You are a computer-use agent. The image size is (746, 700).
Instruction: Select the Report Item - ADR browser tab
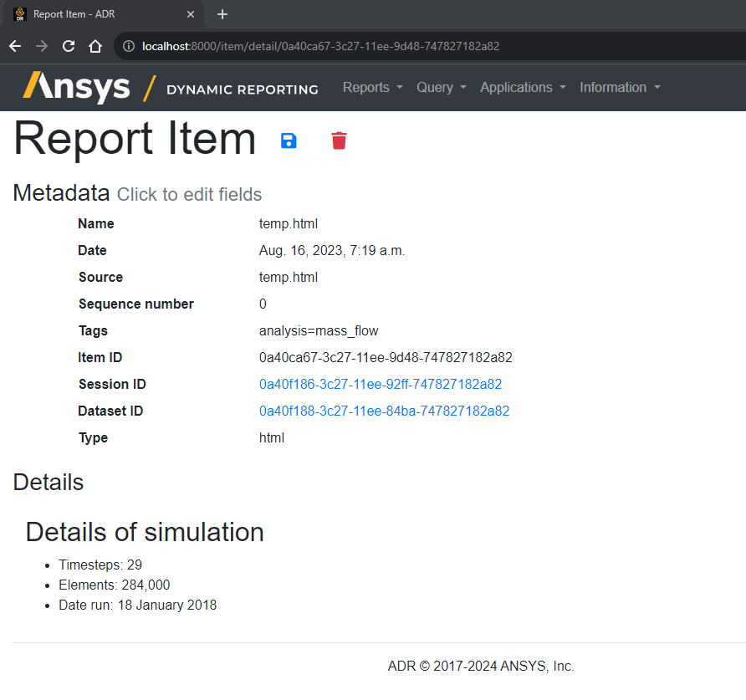point(102,14)
